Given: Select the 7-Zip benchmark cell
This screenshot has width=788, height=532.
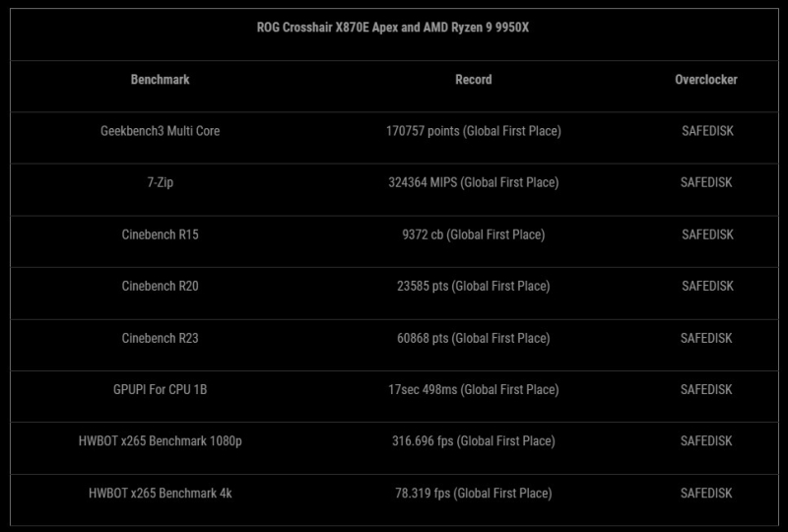Looking at the screenshot, I should [160, 182].
